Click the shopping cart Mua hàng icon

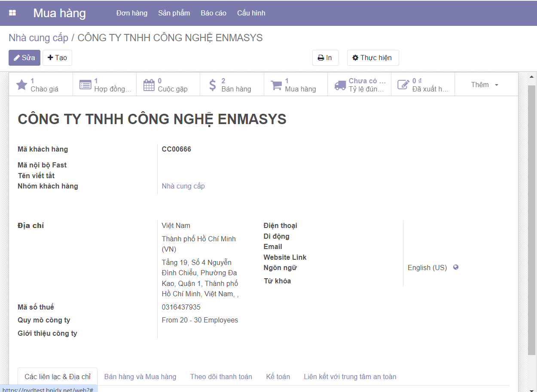coord(276,85)
